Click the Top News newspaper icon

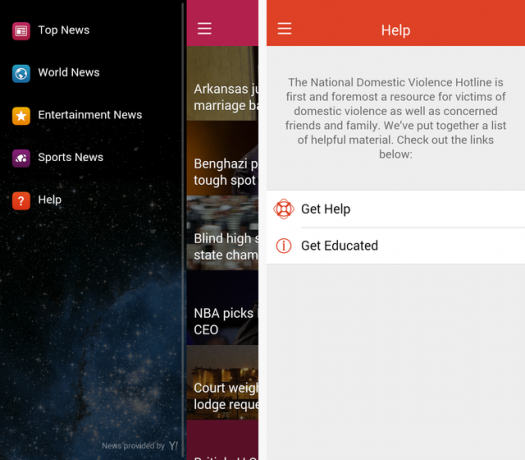pyautogui.click(x=21, y=31)
